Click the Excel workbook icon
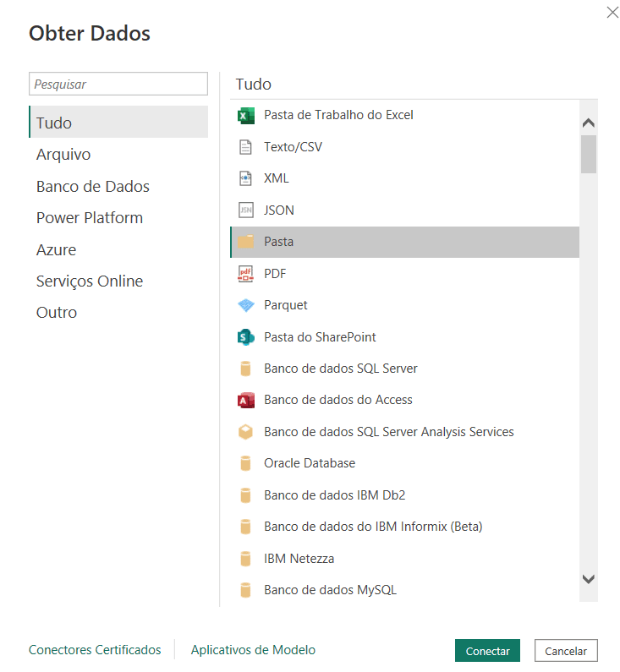 pos(245,115)
